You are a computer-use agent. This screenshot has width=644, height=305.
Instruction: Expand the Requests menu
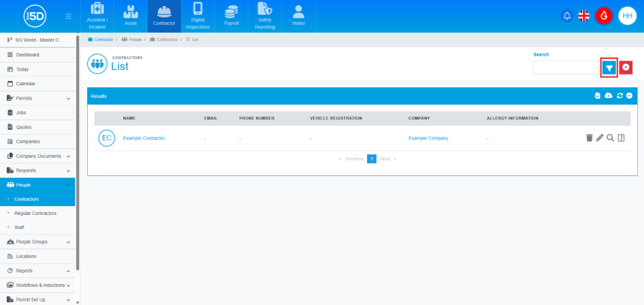[37, 170]
